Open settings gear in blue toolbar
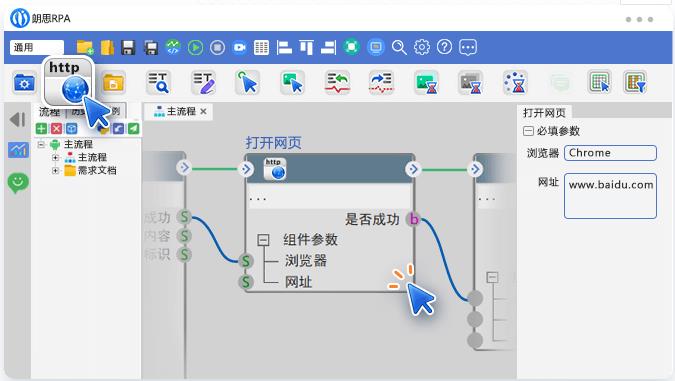675x381 pixels. [x=422, y=47]
